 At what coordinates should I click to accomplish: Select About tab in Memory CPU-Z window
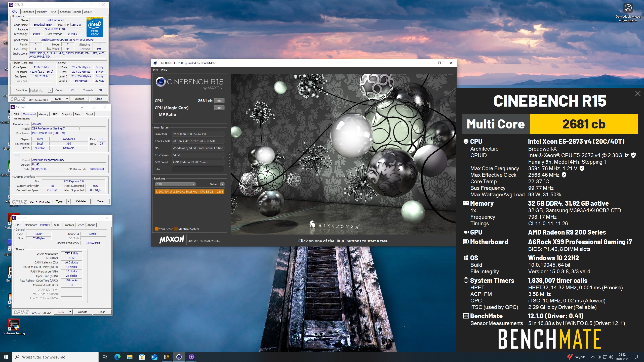point(91,225)
